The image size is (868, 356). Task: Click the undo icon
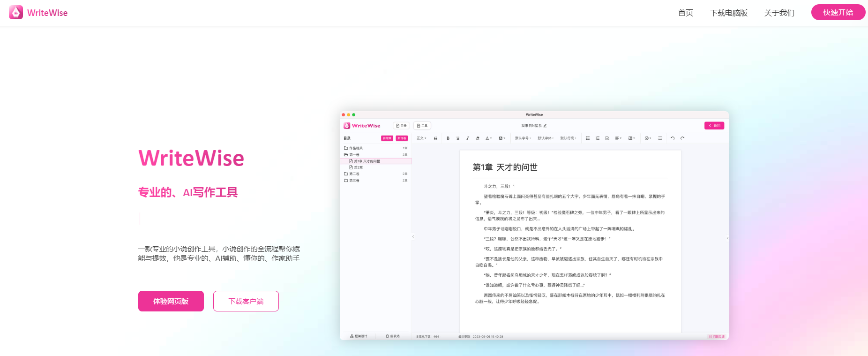[673, 138]
